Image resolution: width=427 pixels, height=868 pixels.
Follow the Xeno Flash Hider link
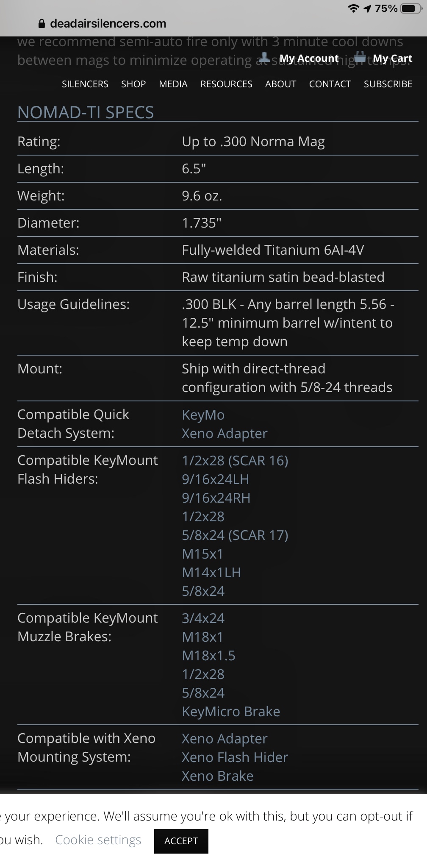click(x=235, y=757)
